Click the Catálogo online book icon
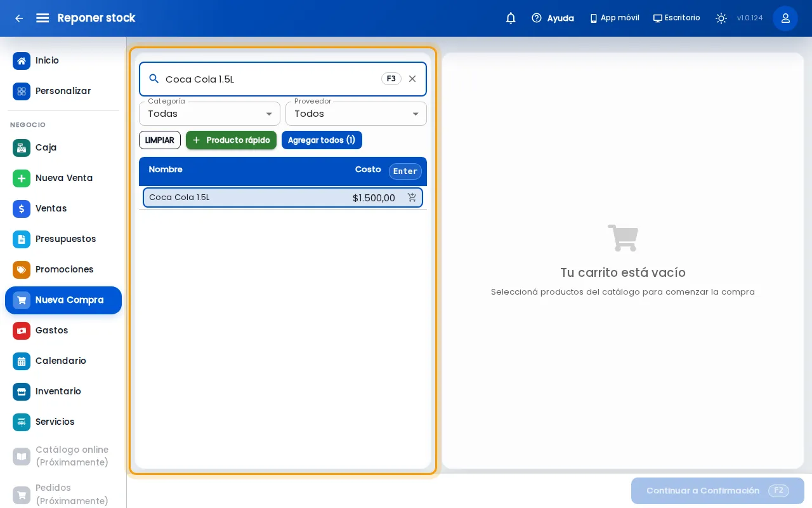Image resolution: width=812 pixels, height=508 pixels. tap(22, 456)
